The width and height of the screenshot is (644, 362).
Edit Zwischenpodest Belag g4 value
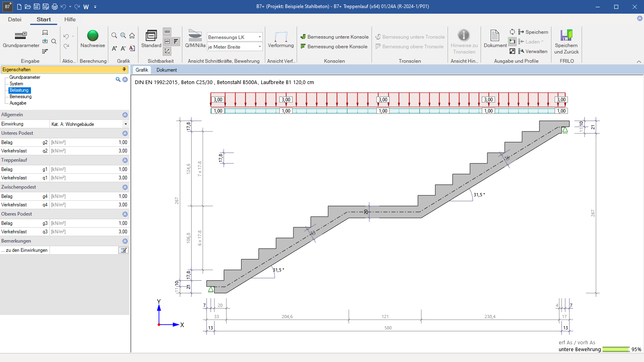coord(89,196)
